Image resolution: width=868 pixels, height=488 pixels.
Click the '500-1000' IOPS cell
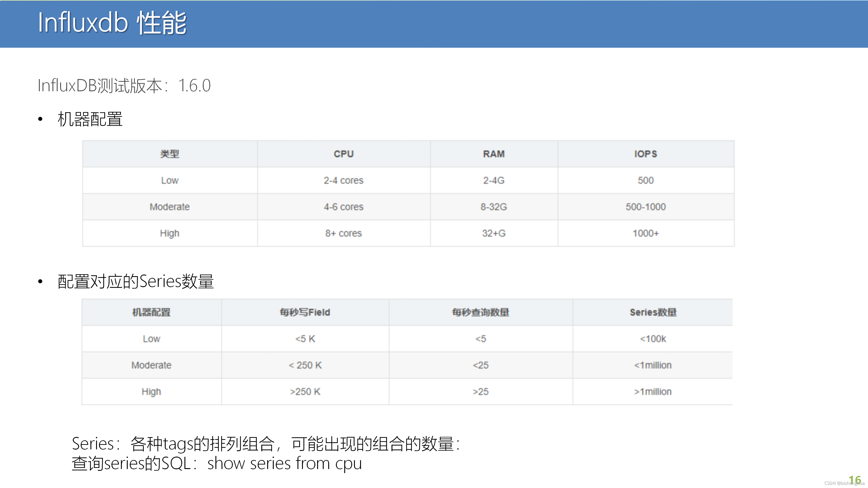point(645,207)
